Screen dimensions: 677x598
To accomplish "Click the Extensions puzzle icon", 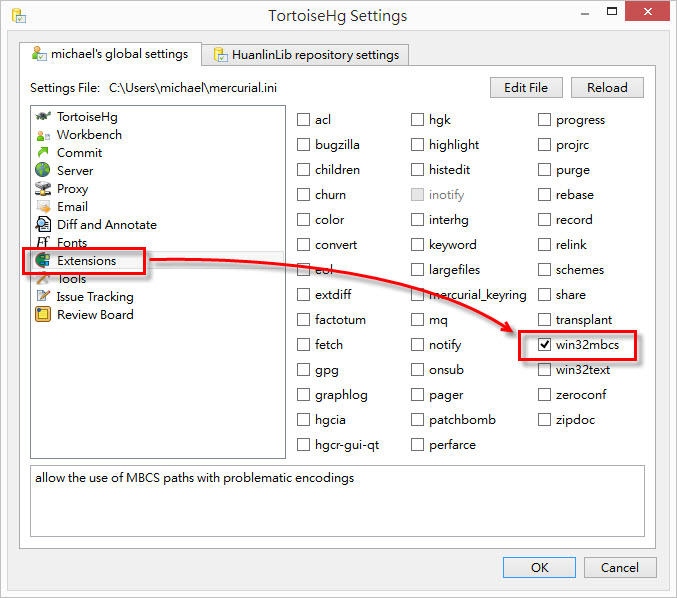I will (x=43, y=260).
